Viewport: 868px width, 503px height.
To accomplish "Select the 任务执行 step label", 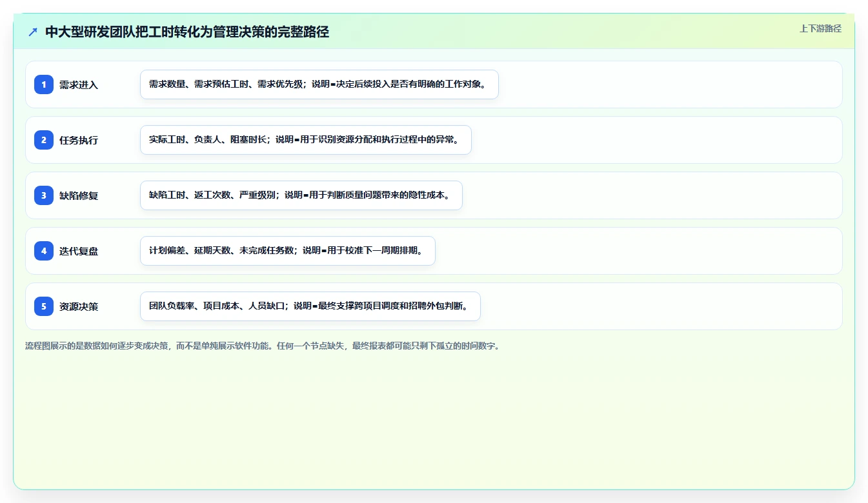I will (79, 140).
